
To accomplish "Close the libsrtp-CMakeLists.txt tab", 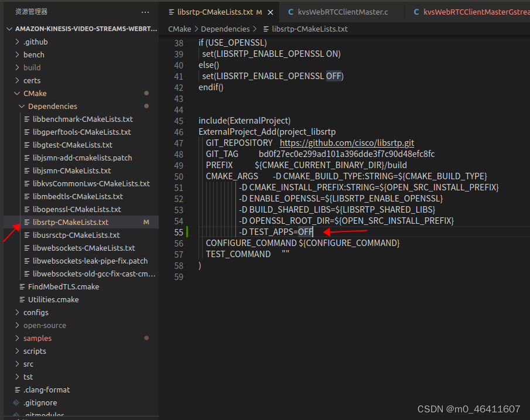I will [271, 12].
